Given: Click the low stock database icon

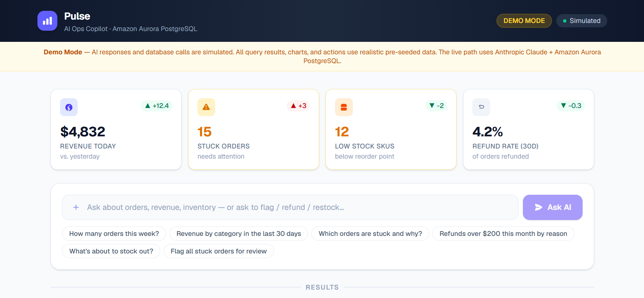Looking at the screenshot, I should click(344, 107).
